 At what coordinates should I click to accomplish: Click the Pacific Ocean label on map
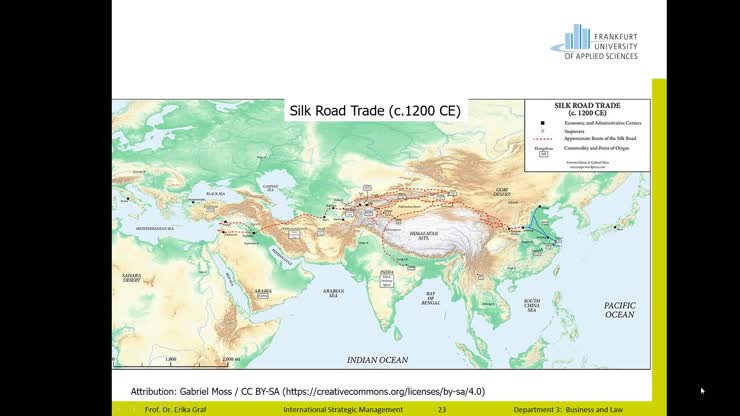point(618,308)
